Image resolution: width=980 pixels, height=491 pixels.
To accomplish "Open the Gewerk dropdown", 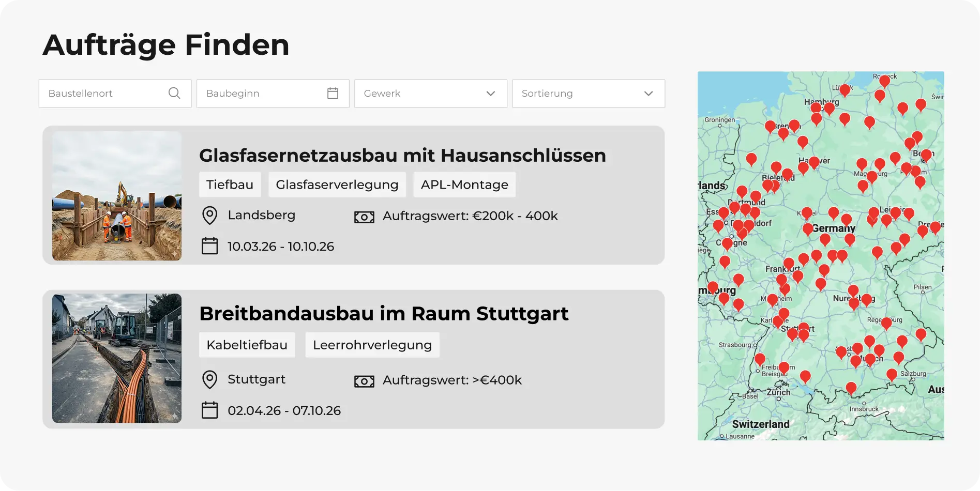I will point(430,94).
